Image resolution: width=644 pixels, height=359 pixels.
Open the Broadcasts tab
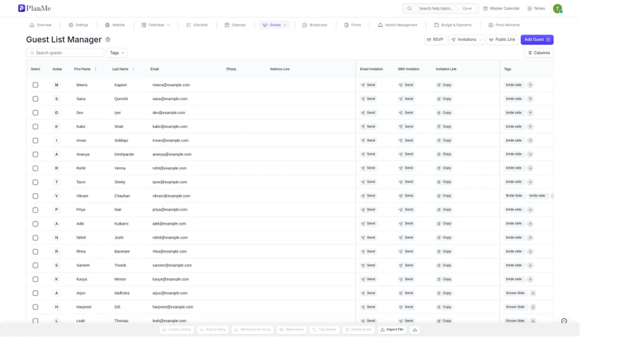point(314,25)
